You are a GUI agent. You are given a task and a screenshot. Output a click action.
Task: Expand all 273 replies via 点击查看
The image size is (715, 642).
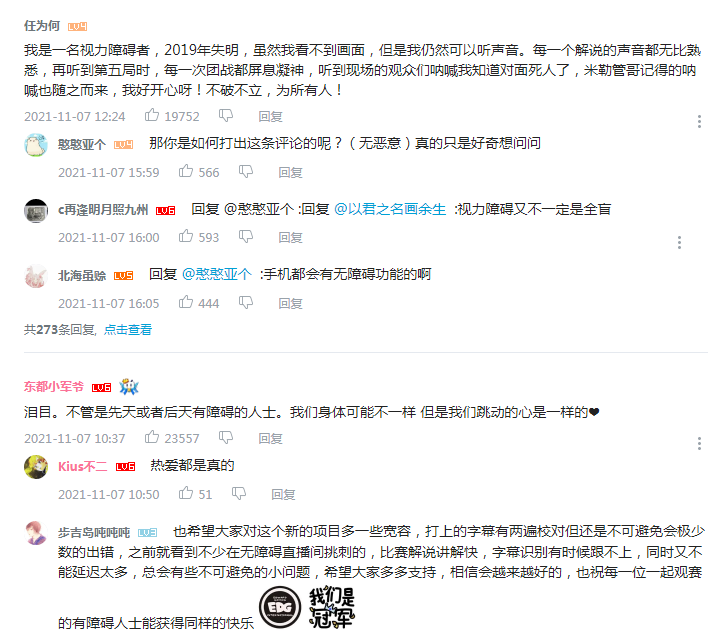tap(128, 329)
